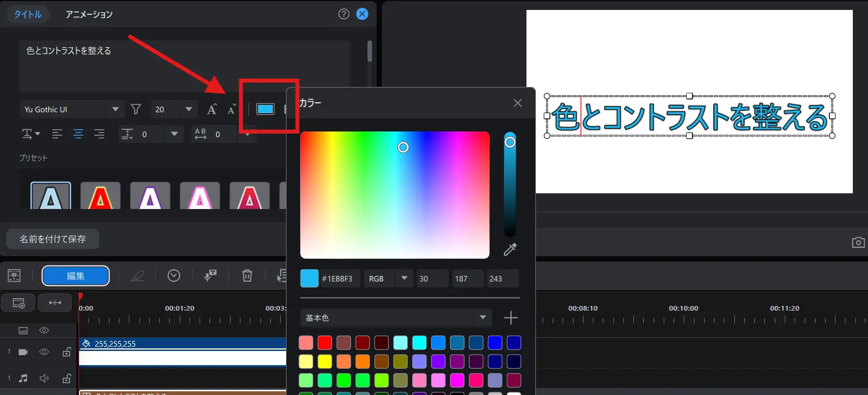Click the music note icon of audio track 1
The image size is (868, 395).
[23, 378]
